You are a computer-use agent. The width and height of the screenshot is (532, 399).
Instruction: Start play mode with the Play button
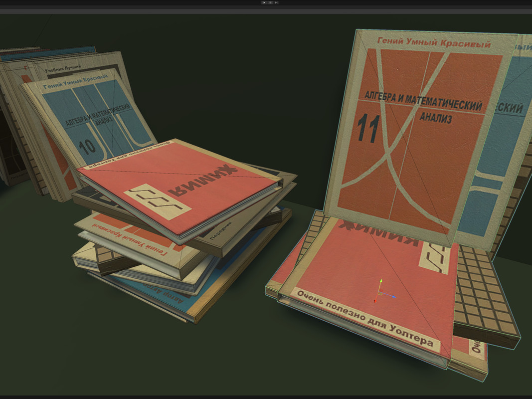point(264,2)
